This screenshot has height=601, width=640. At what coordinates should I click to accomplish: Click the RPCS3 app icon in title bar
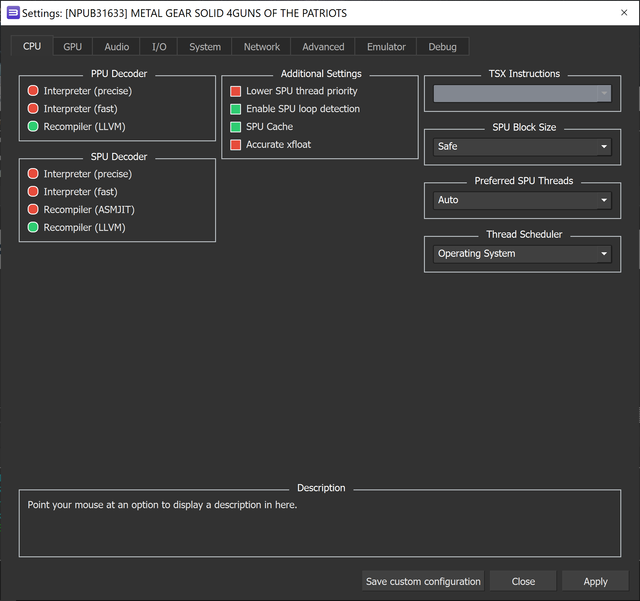[13, 13]
